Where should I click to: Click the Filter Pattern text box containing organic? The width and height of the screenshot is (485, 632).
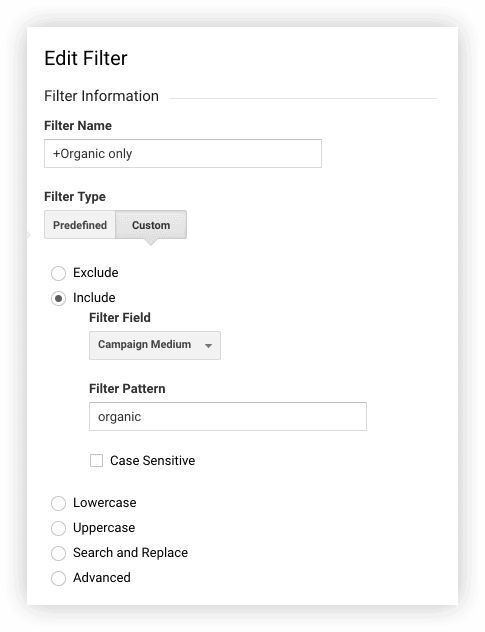click(x=228, y=416)
